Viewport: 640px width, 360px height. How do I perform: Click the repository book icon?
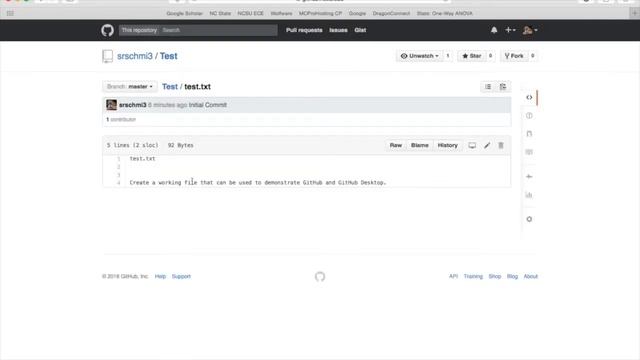[107, 56]
